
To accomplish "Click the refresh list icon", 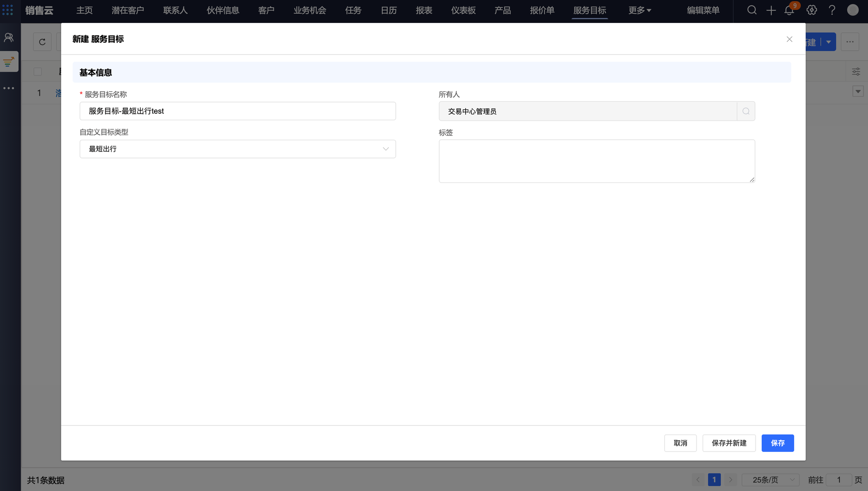I will 42,42.
